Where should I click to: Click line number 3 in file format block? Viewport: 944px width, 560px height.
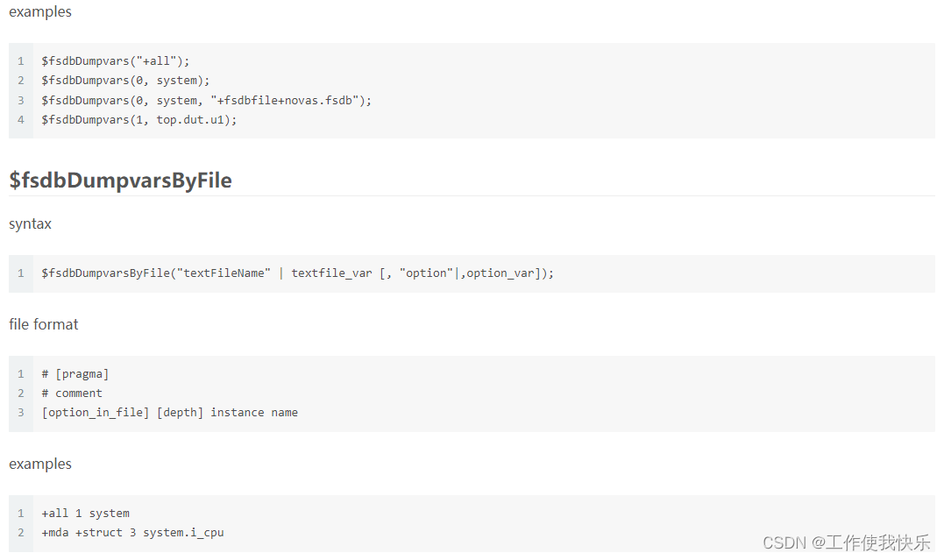coord(21,413)
